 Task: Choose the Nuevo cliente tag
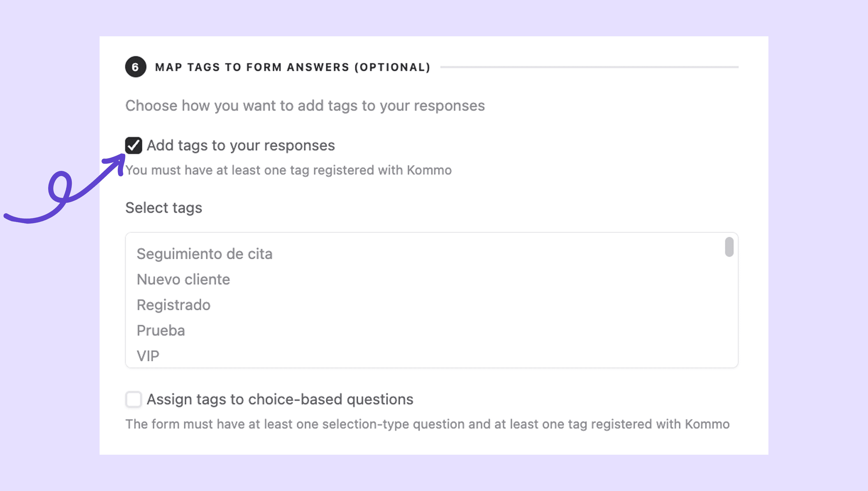point(183,280)
